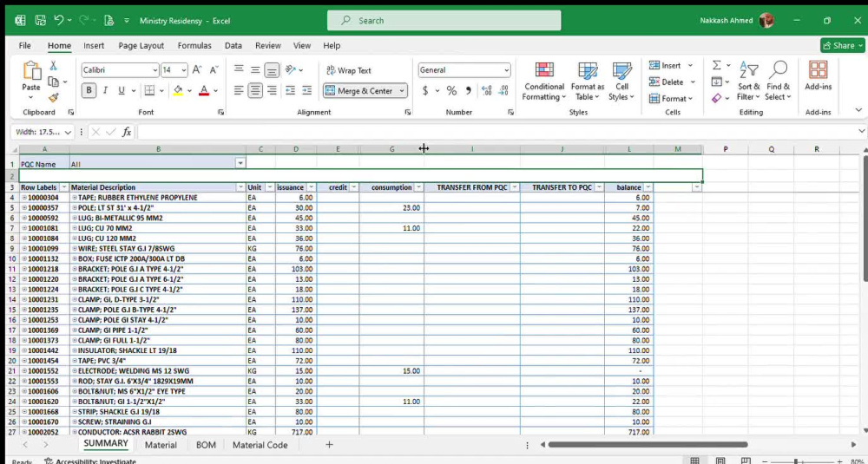
Task: Open Conditional Formatting menu
Action: [x=544, y=82]
